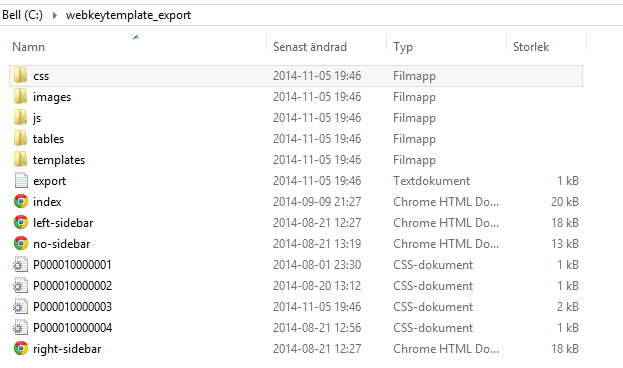Go to Bell (C:) in address bar
Image resolution: width=623 pixels, height=368 pixels.
click(x=22, y=15)
